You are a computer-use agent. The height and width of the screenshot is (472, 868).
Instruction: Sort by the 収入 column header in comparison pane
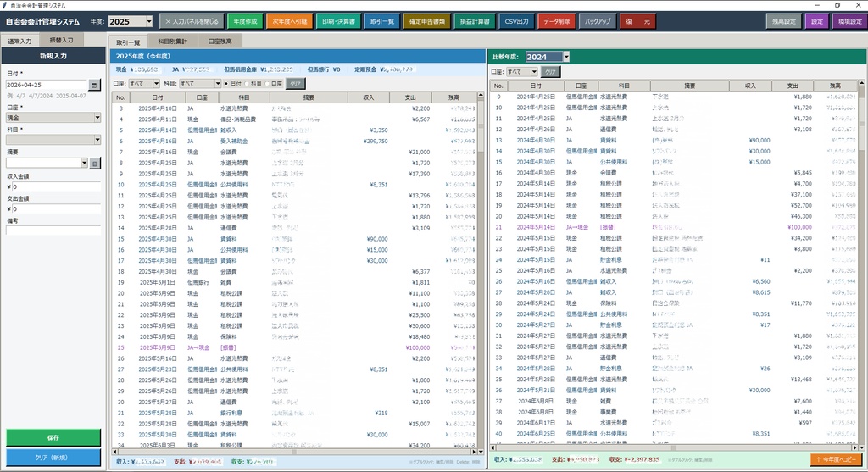click(750, 86)
